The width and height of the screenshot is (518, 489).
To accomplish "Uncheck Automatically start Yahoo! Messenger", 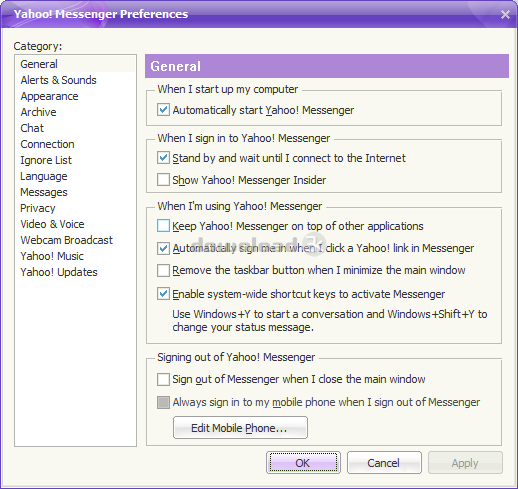I will tap(163, 110).
